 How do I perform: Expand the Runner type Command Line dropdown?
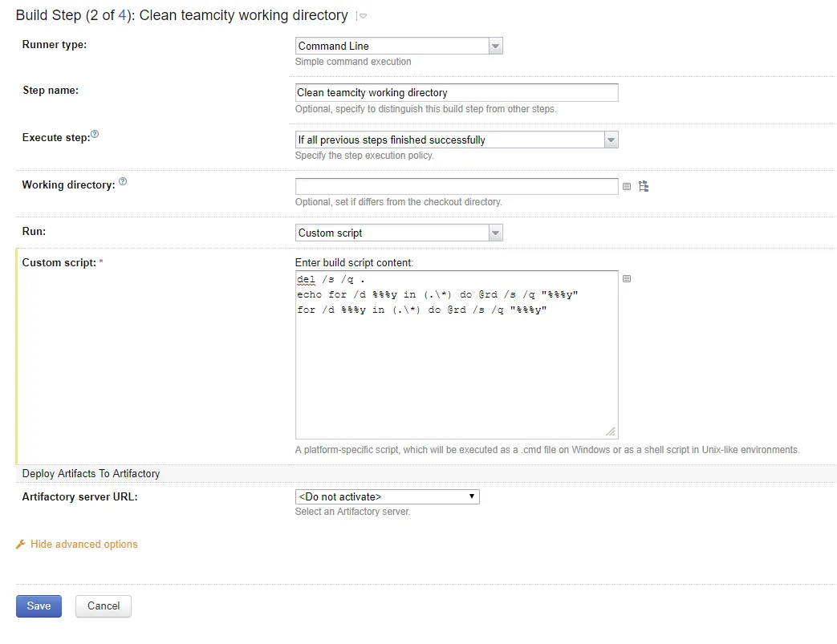tap(495, 47)
